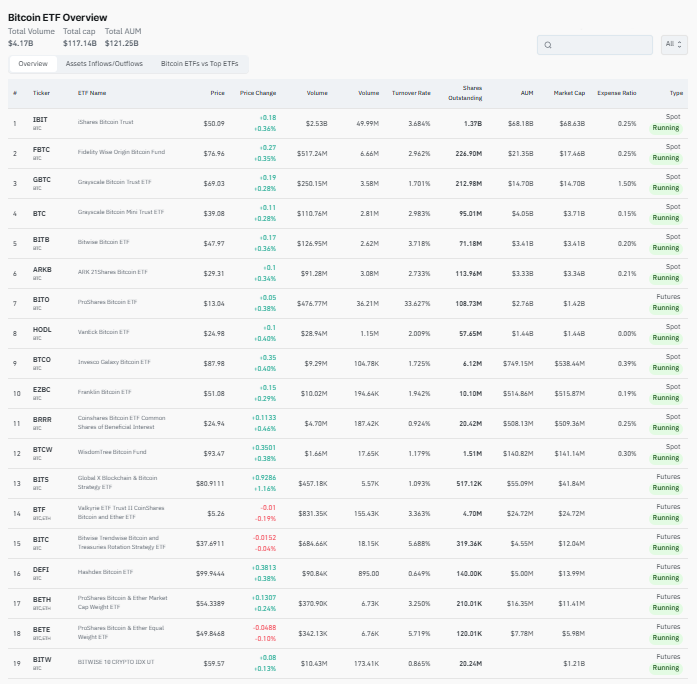Screen dimensions: 697x684
Task: Select the BTCO ticker
Action: pos(42,360)
